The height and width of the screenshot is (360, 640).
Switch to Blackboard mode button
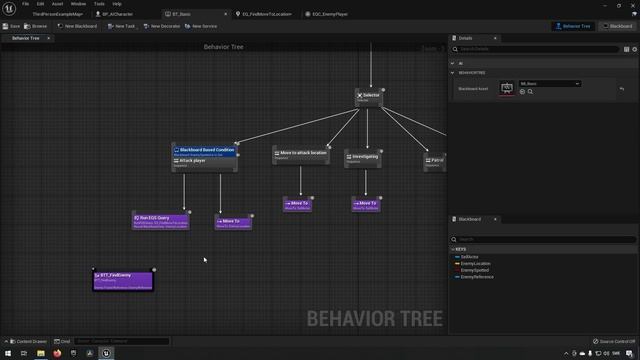tap(618, 26)
